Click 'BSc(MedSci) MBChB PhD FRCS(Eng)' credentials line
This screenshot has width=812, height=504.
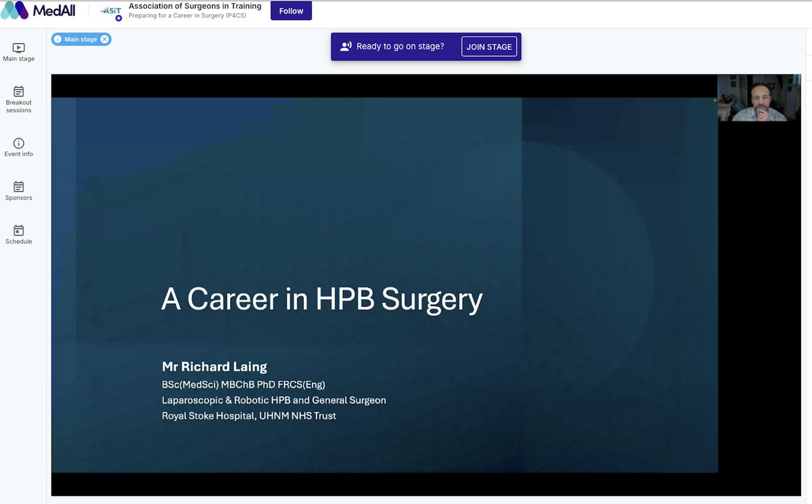click(244, 384)
